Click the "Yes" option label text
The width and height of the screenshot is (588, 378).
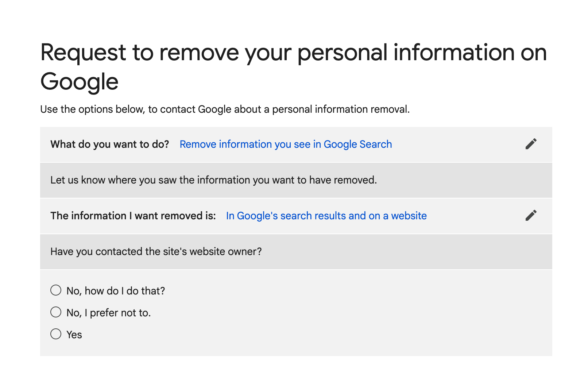pos(74,335)
